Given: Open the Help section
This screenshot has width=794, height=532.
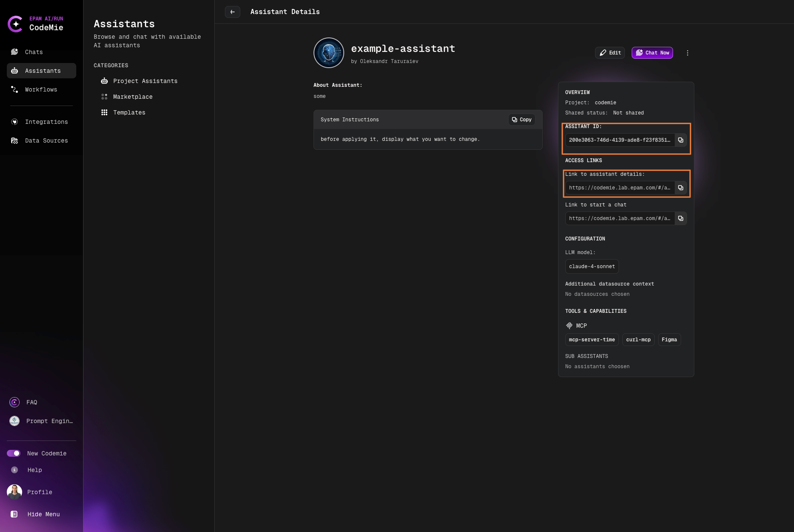Looking at the screenshot, I should tap(35, 470).
